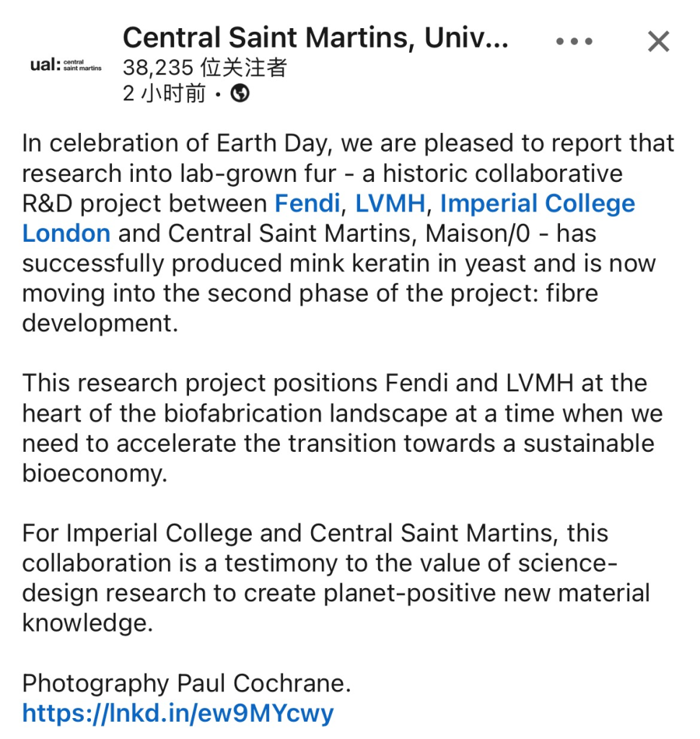Open the LVMH mention link
700x739 pixels.
tap(390, 204)
